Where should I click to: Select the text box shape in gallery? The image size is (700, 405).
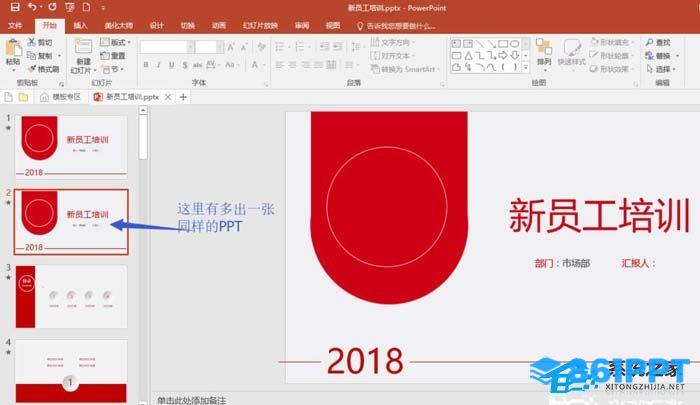coord(456,44)
